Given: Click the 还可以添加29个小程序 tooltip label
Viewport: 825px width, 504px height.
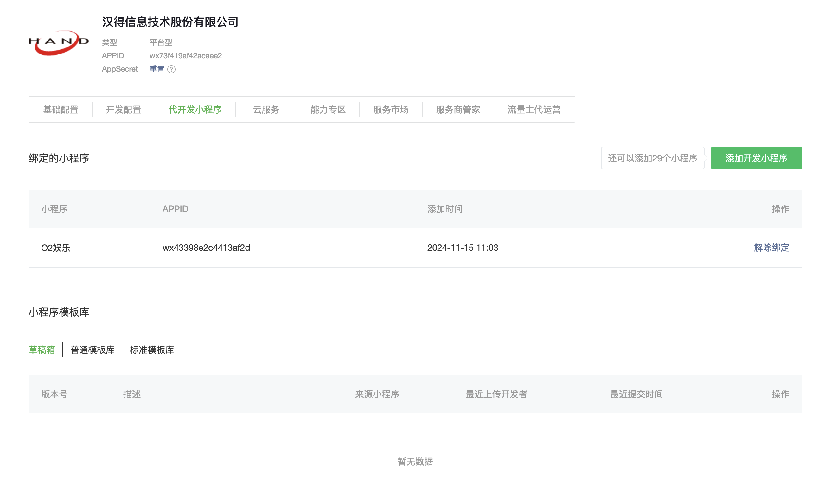Looking at the screenshot, I should click(652, 158).
